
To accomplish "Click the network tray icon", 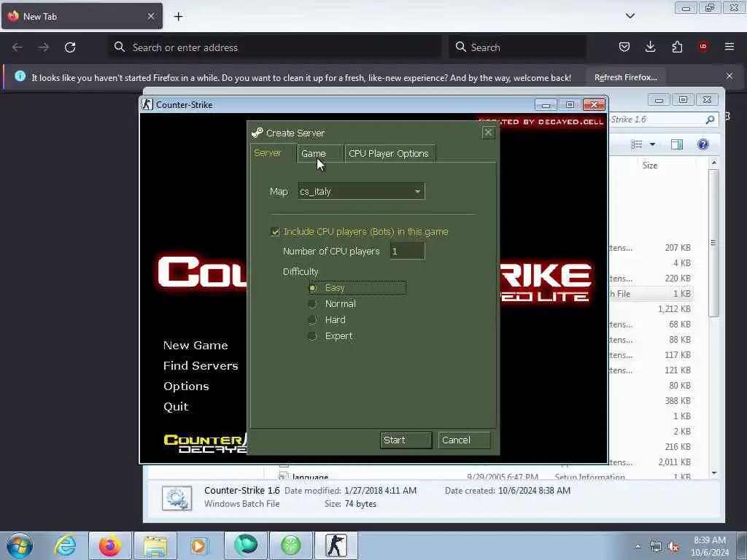I will coord(656,547).
